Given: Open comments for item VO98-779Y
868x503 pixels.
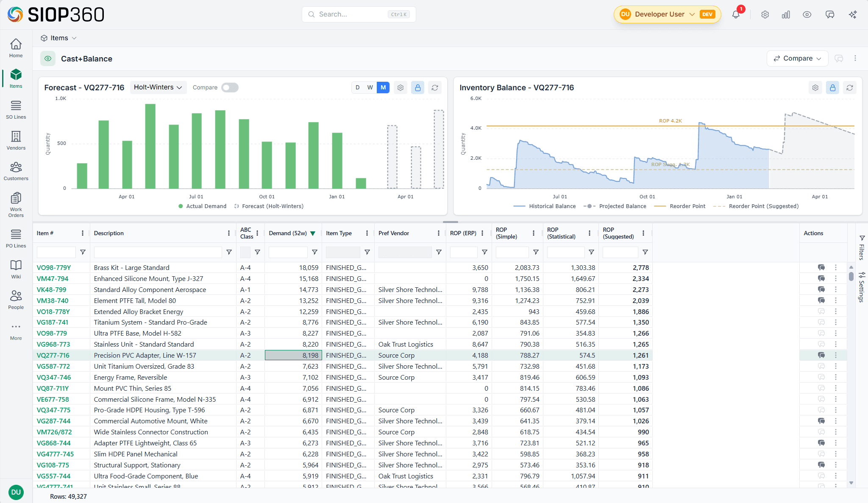Looking at the screenshot, I should point(821,267).
